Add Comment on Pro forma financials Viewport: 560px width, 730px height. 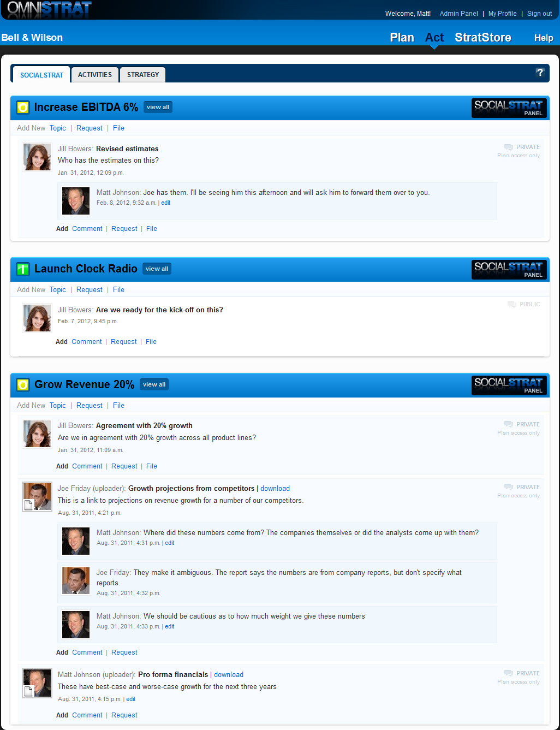pyautogui.click(x=87, y=715)
